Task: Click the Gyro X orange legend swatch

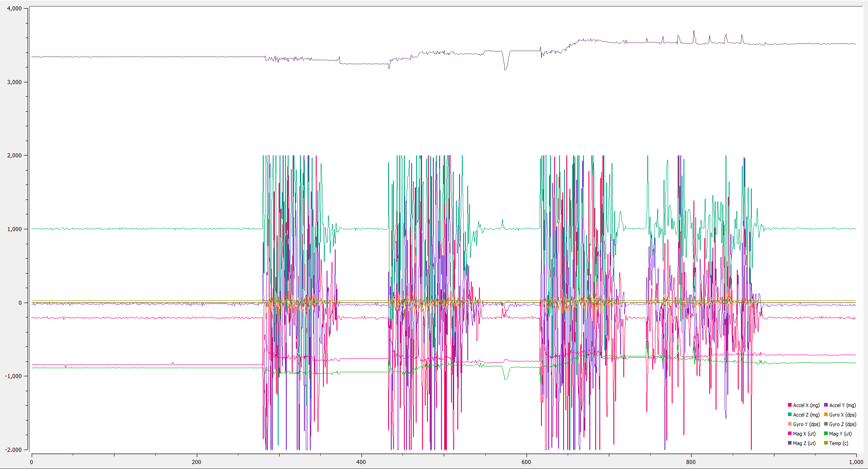Action: coord(826,415)
